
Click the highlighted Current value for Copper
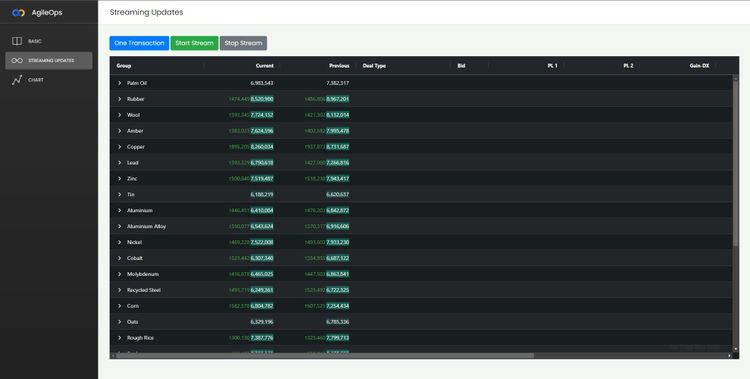pyautogui.click(x=262, y=147)
